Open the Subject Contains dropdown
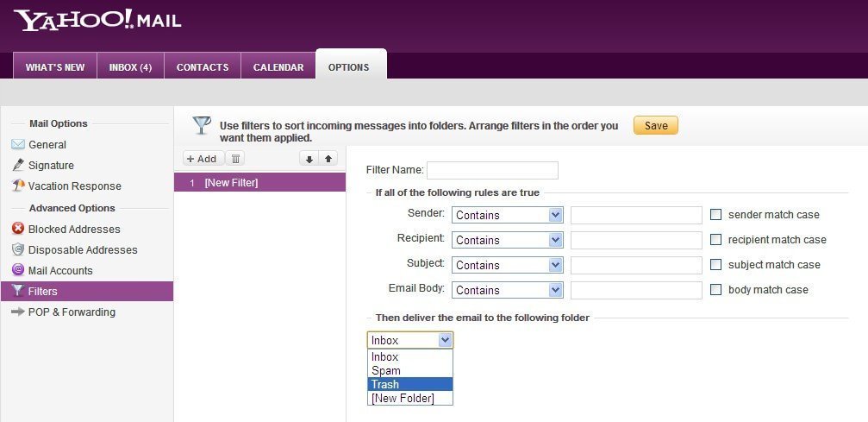The image size is (868, 422). click(508, 265)
